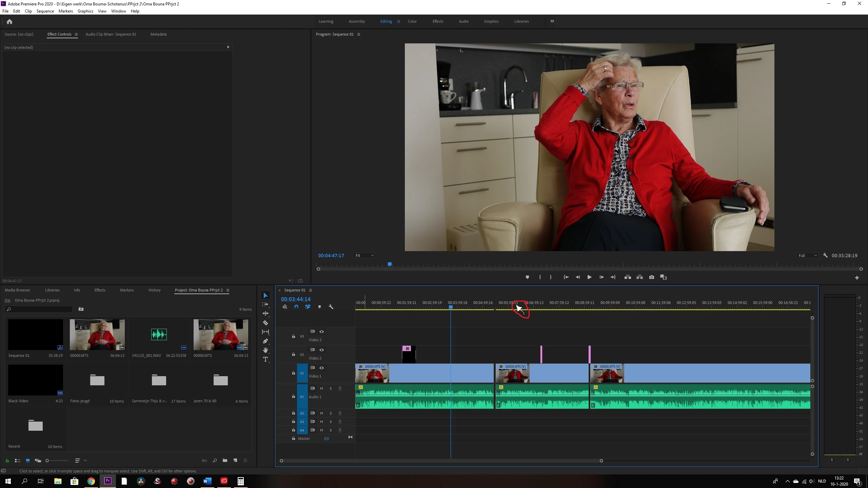
Task: Select the Ripple Edit tool
Action: pyautogui.click(x=265, y=313)
